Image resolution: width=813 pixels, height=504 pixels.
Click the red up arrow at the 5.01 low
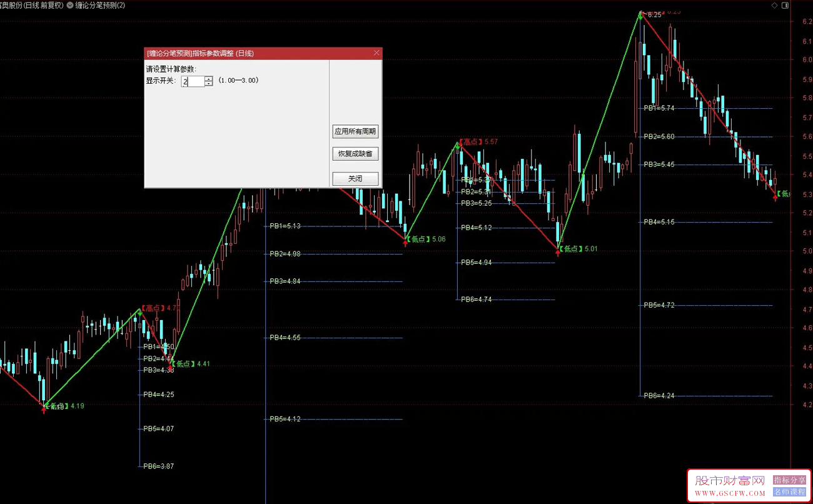pyautogui.click(x=558, y=253)
